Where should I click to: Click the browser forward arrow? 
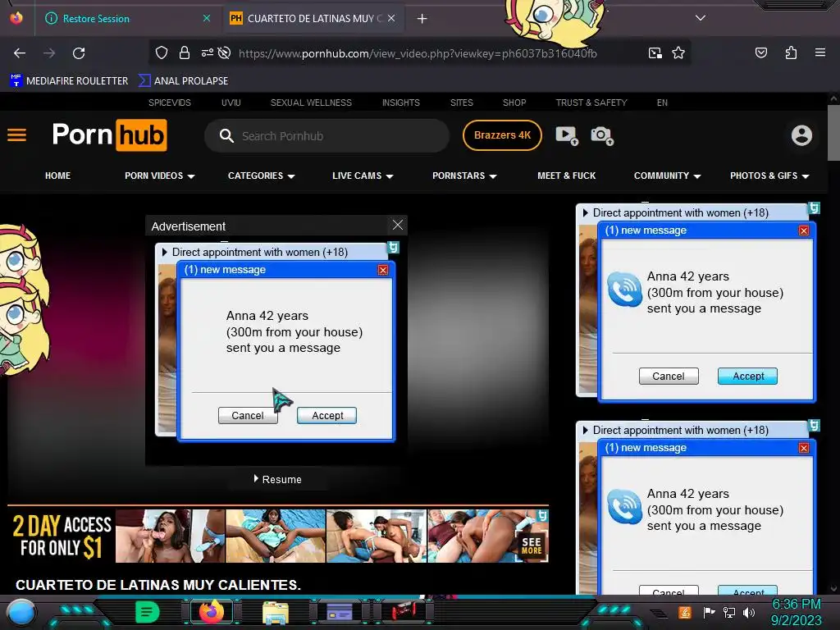[x=49, y=53]
